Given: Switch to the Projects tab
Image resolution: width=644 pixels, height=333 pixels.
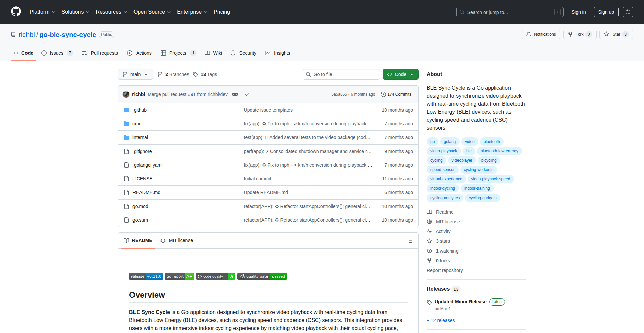Looking at the screenshot, I should coord(178,53).
